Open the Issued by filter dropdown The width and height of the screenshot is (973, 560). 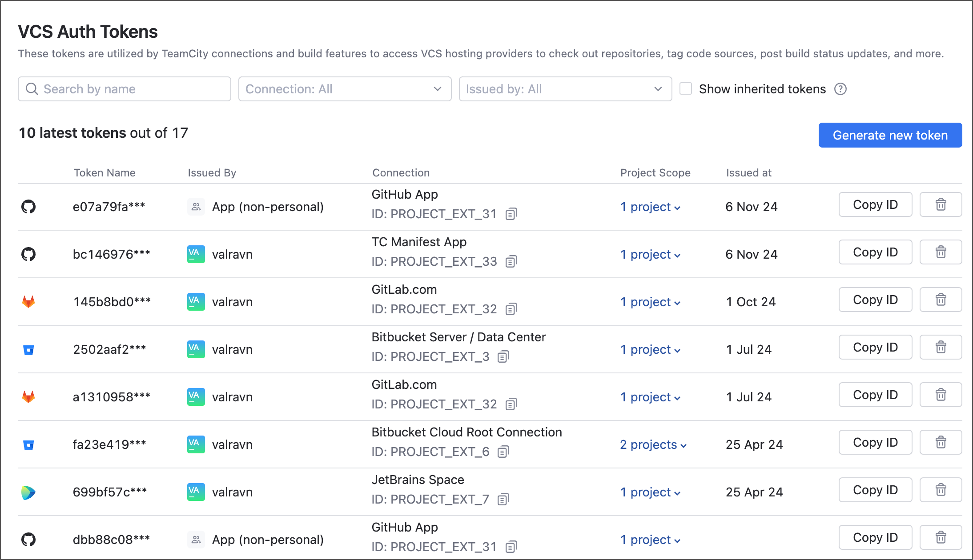pyautogui.click(x=565, y=89)
